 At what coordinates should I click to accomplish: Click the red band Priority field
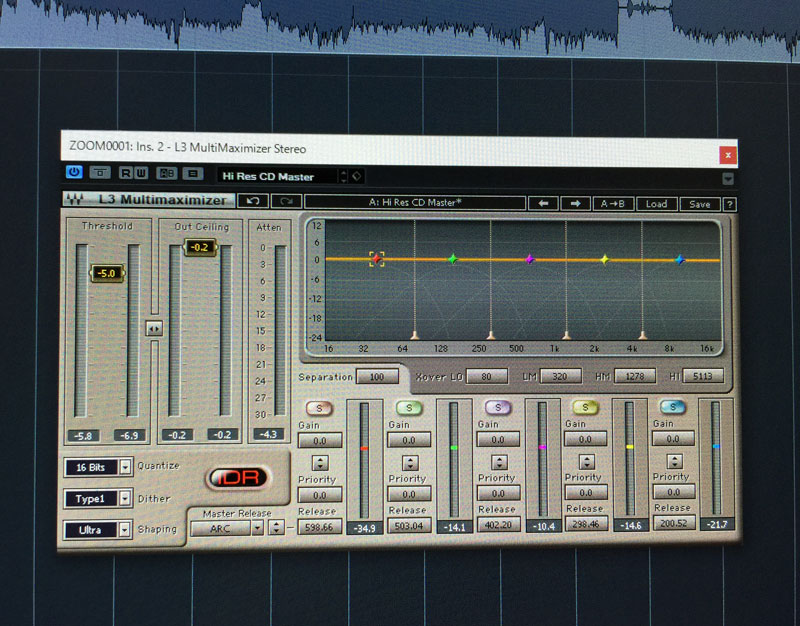coord(320,495)
